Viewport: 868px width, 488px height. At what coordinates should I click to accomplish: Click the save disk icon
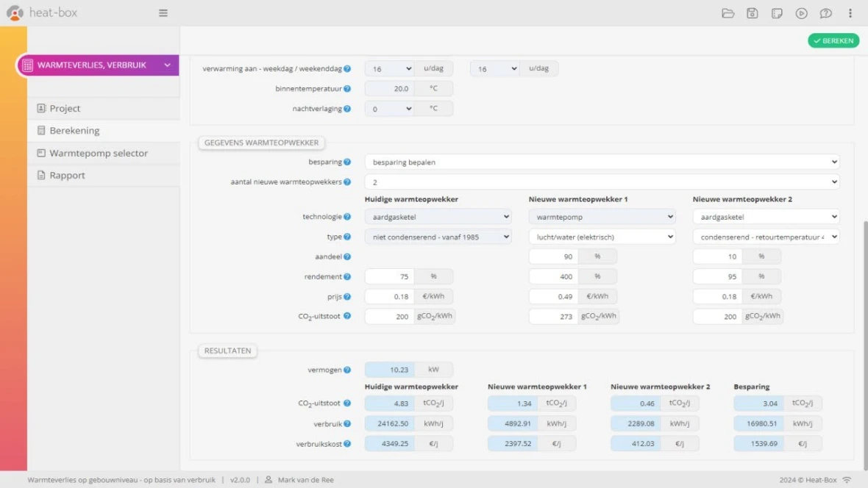pyautogui.click(x=752, y=12)
